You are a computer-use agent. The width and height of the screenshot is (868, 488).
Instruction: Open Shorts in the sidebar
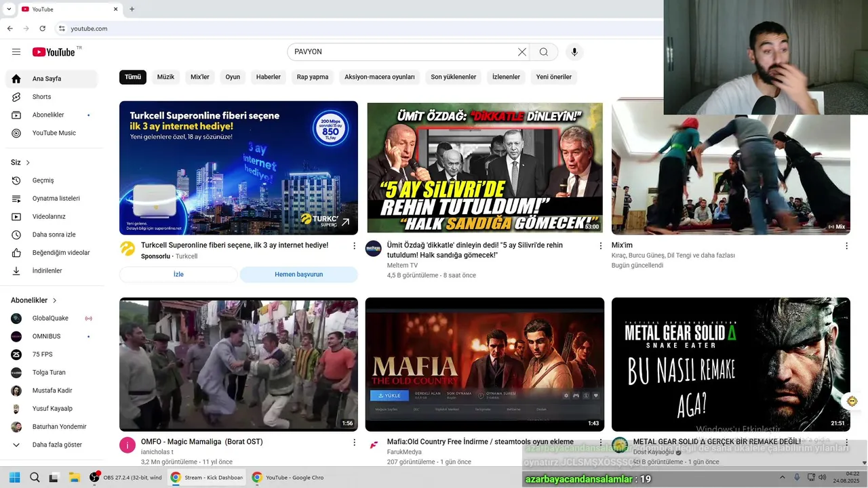click(52, 97)
